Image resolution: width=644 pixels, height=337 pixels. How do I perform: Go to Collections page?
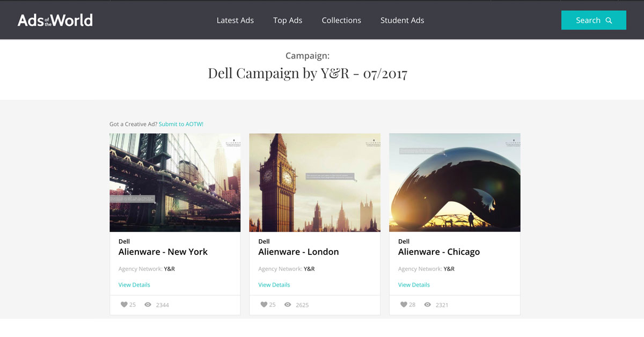point(341,20)
